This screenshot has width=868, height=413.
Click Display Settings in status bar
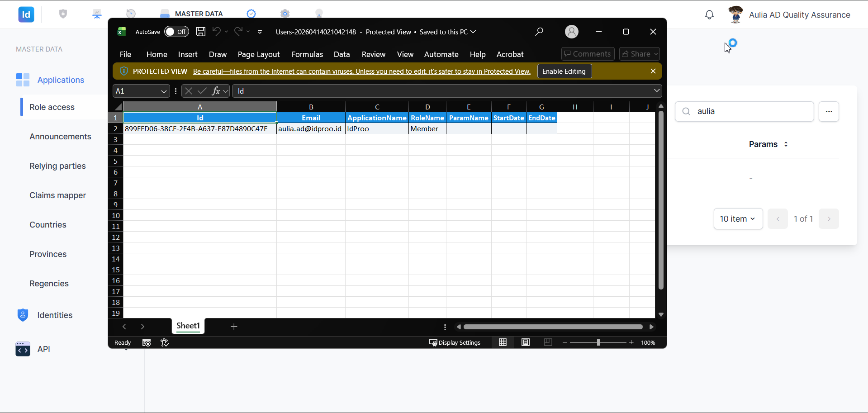(455, 342)
